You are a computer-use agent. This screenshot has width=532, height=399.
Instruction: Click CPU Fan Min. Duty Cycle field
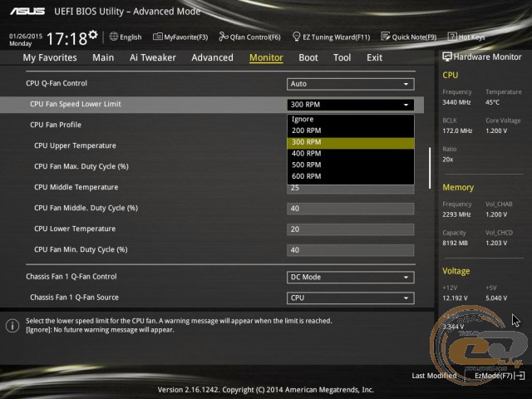point(351,250)
